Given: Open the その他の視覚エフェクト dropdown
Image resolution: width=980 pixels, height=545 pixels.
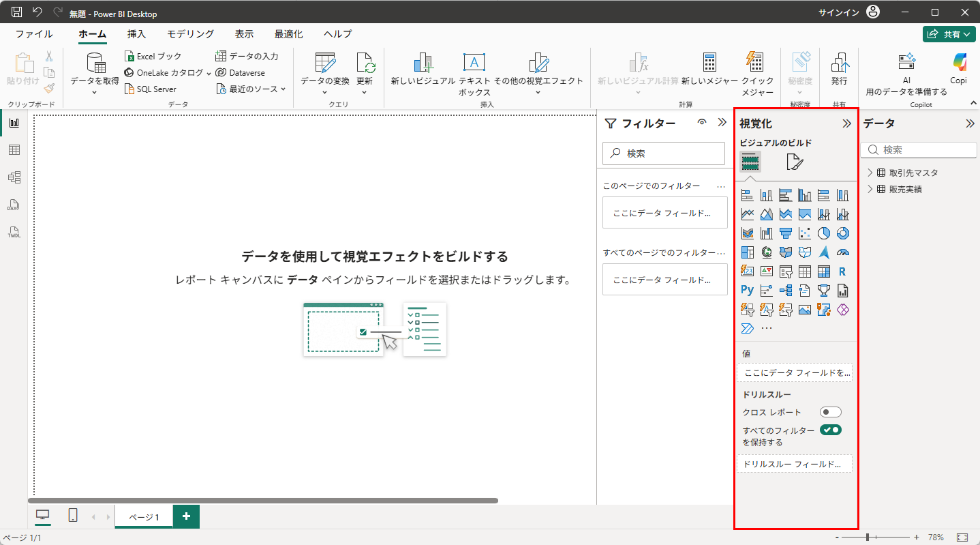Looking at the screenshot, I should point(538,92).
